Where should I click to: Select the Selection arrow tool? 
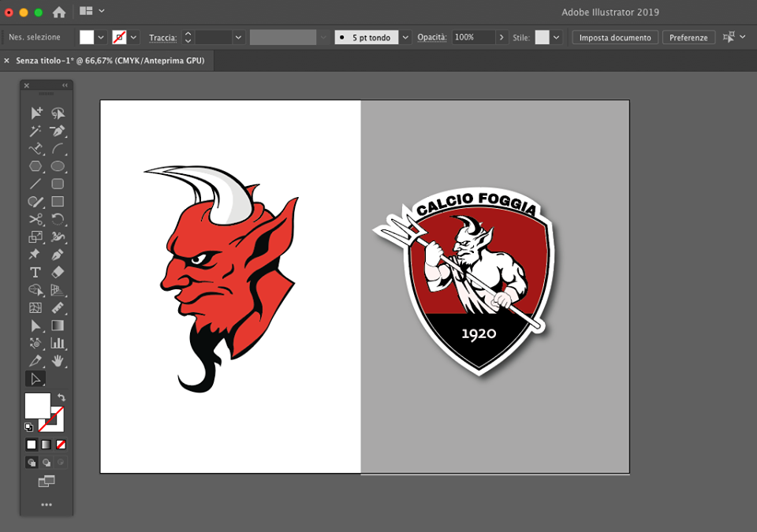tap(35, 326)
